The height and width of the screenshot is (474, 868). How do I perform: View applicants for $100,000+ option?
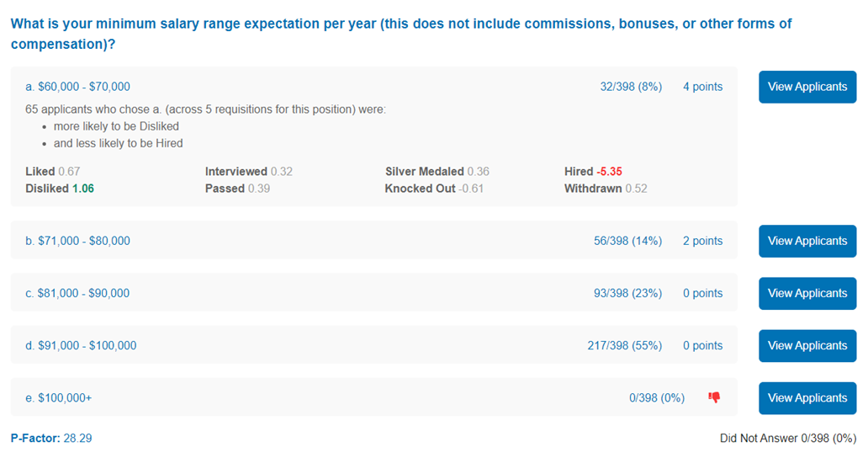(807, 398)
